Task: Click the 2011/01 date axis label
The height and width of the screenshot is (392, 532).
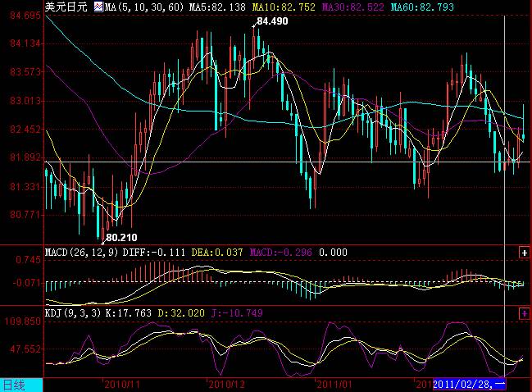Action: pyautogui.click(x=334, y=385)
